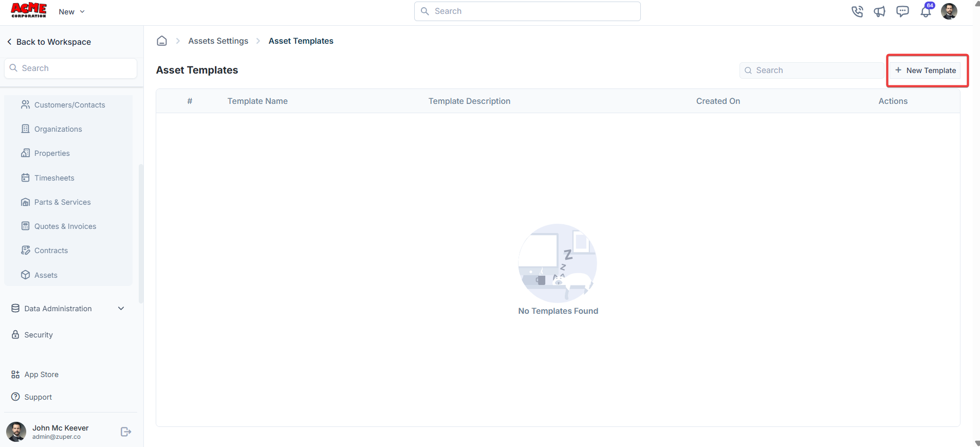Expand Data Administration section
The height and width of the screenshot is (447, 980).
121,309
